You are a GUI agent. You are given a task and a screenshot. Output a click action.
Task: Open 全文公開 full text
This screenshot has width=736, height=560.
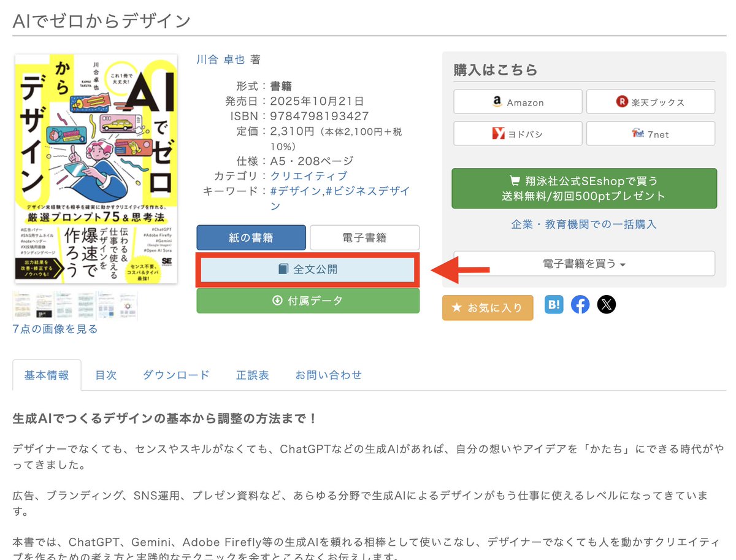[307, 269]
